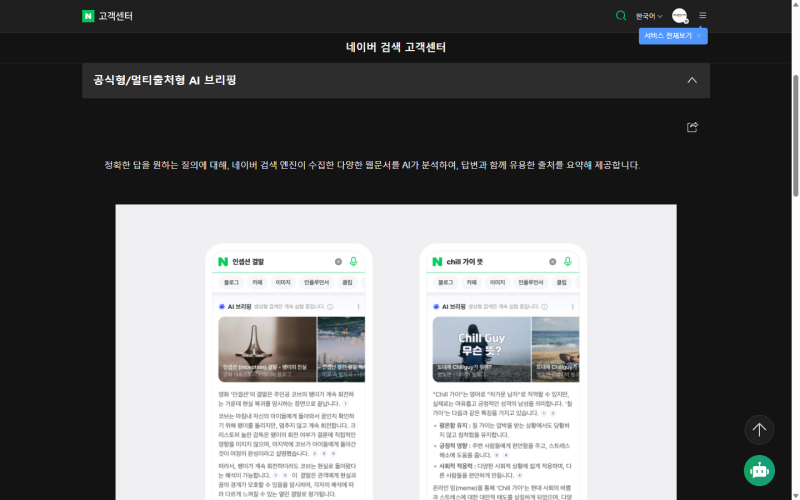Click the Chill Guy 무슨 뜻? thumbnail image
This screenshot has width=800, height=500.
point(482,349)
